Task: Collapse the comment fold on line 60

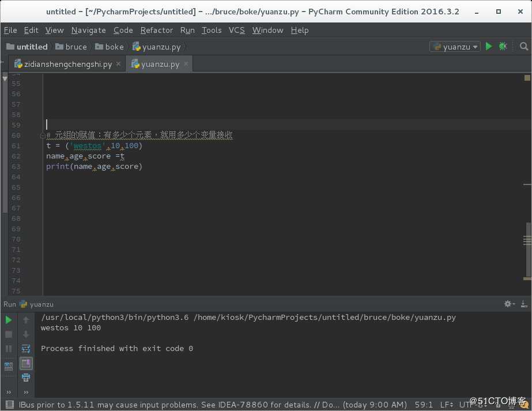Action: pos(43,136)
